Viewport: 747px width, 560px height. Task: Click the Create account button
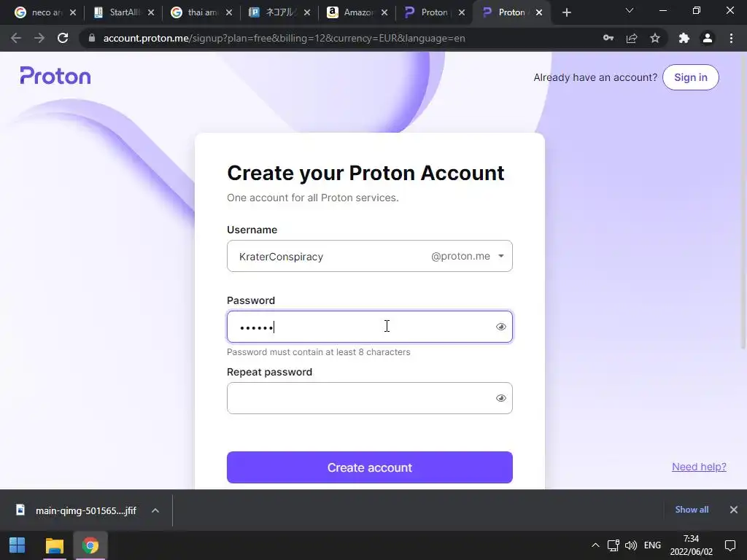(x=370, y=467)
